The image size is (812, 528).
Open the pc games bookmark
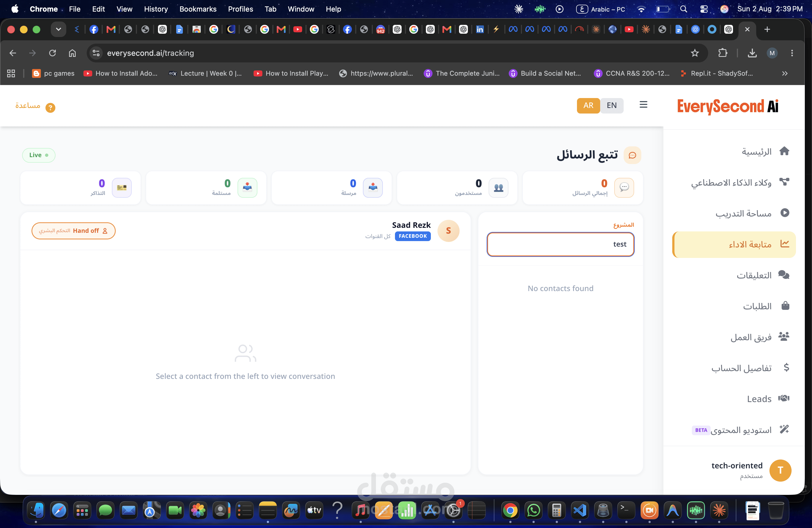click(53, 73)
